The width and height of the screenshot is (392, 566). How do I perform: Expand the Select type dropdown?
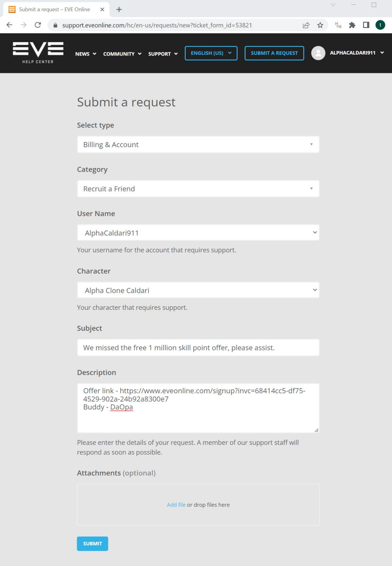(x=198, y=144)
